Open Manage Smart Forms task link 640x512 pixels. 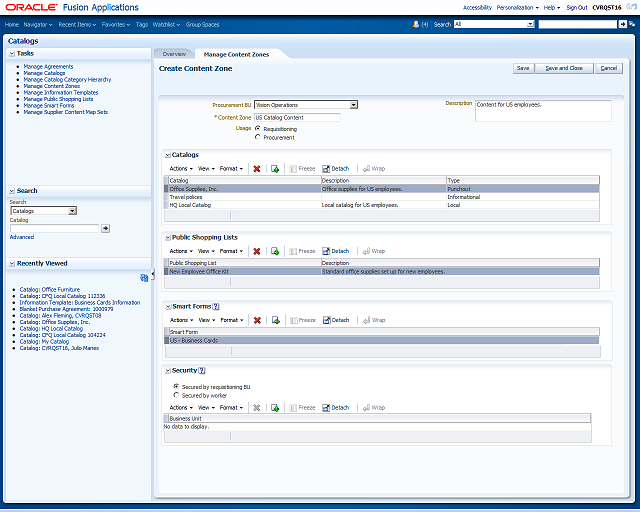click(49, 105)
